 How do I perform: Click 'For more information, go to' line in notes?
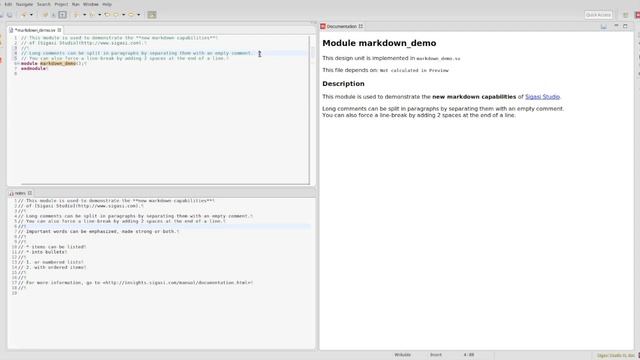click(x=135, y=282)
